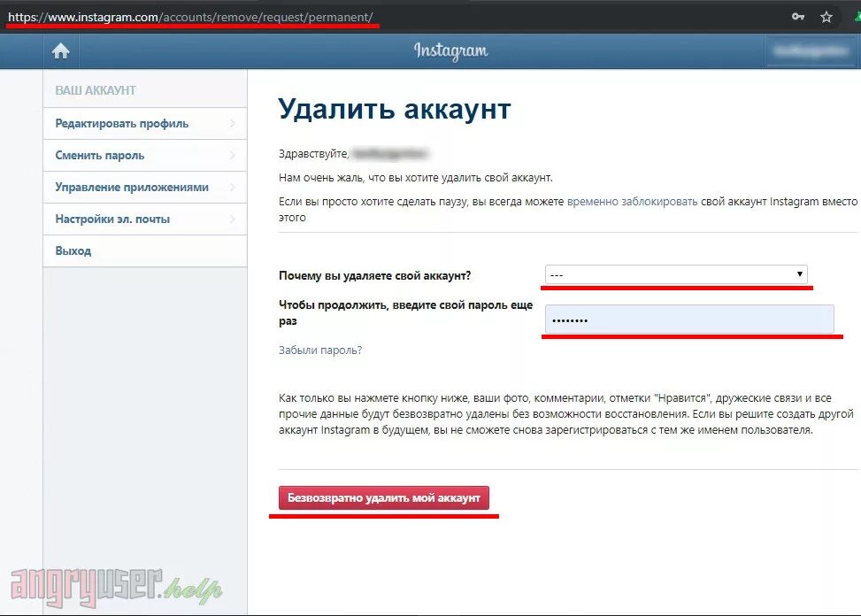Click the browser address bar URL
The height and width of the screenshot is (616, 861).
pos(190,17)
